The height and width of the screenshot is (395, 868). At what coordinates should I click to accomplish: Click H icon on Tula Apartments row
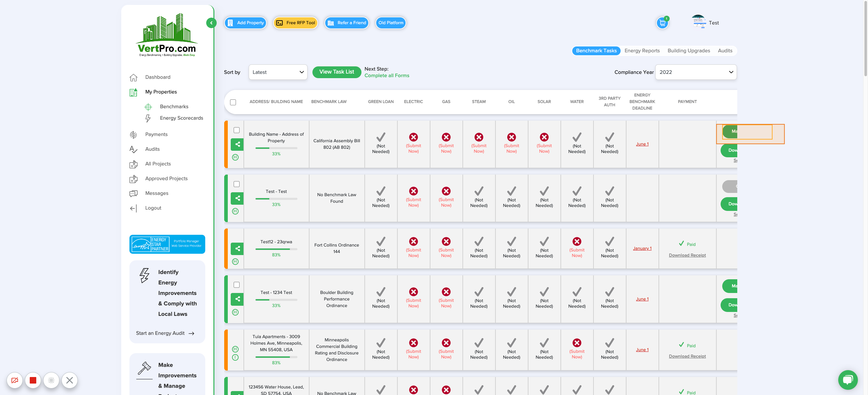point(235,349)
